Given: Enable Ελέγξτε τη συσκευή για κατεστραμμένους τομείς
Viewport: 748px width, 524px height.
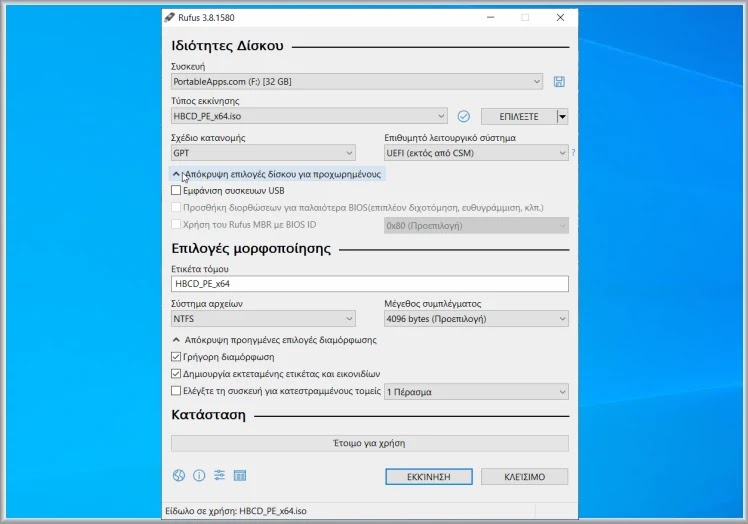Looking at the screenshot, I should [x=176, y=391].
